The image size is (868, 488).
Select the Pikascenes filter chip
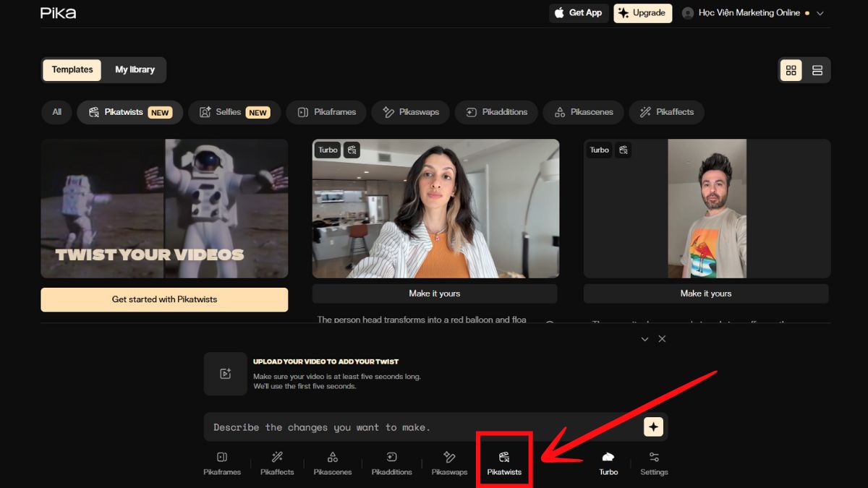tap(584, 112)
